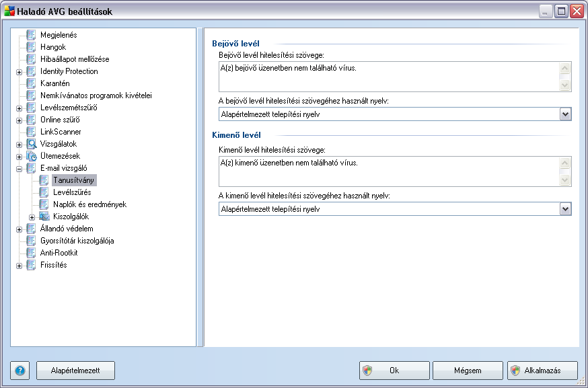The image size is (588, 388).
Task: Expand the Frissítés node
Action: [19, 266]
